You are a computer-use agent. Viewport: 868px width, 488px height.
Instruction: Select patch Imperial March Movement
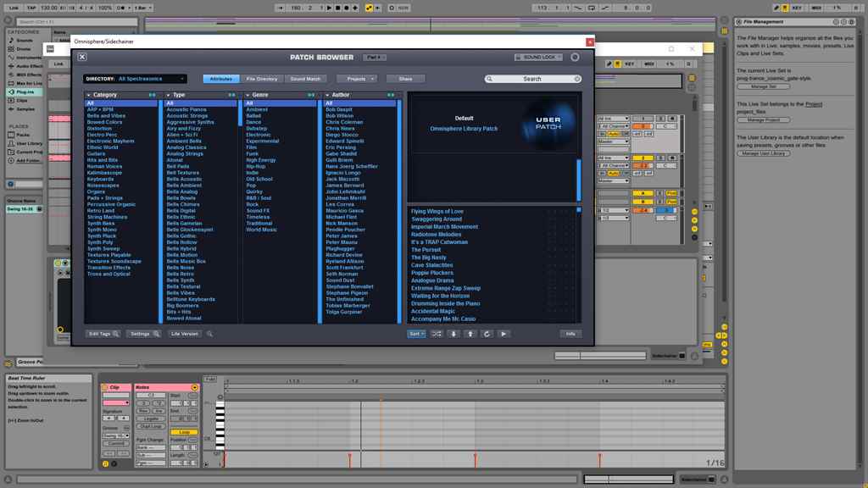pyautogui.click(x=444, y=227)
